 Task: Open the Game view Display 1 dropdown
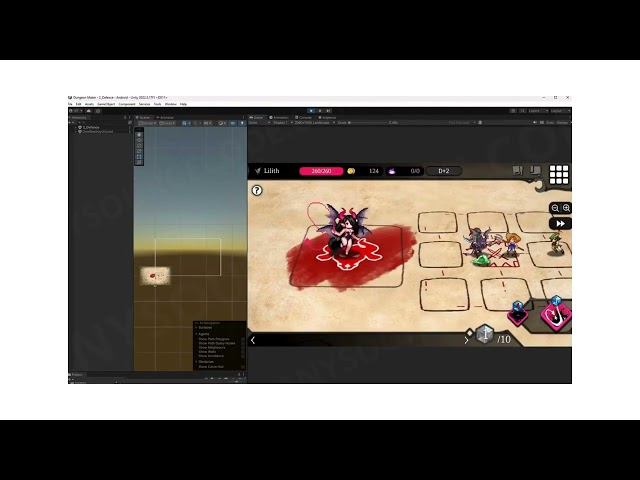282,122
